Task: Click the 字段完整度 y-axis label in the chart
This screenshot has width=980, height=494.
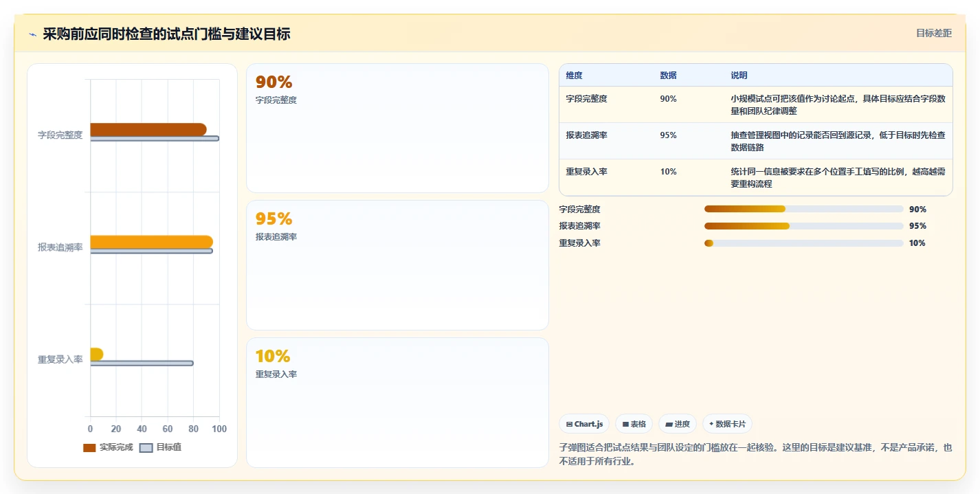Action: point(60,135)
